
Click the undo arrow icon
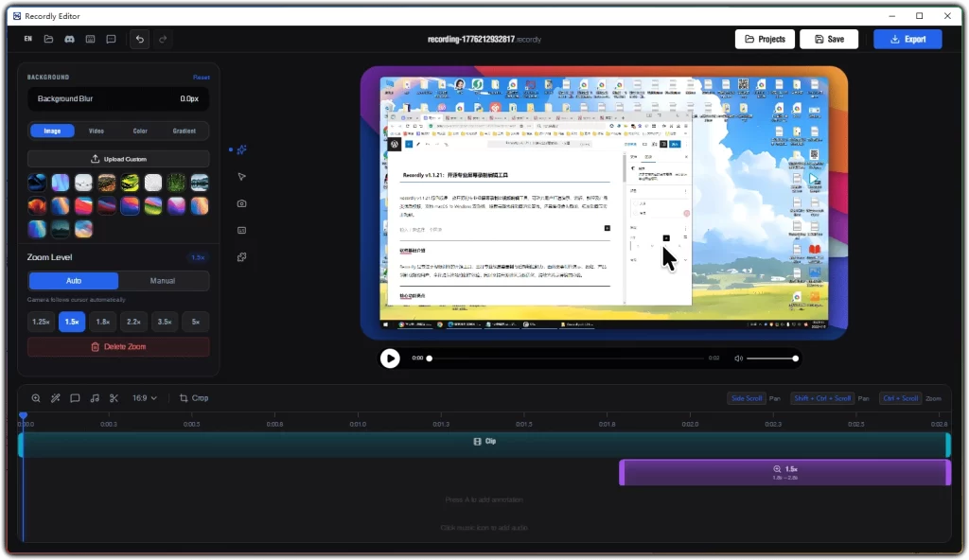[140, 39]
